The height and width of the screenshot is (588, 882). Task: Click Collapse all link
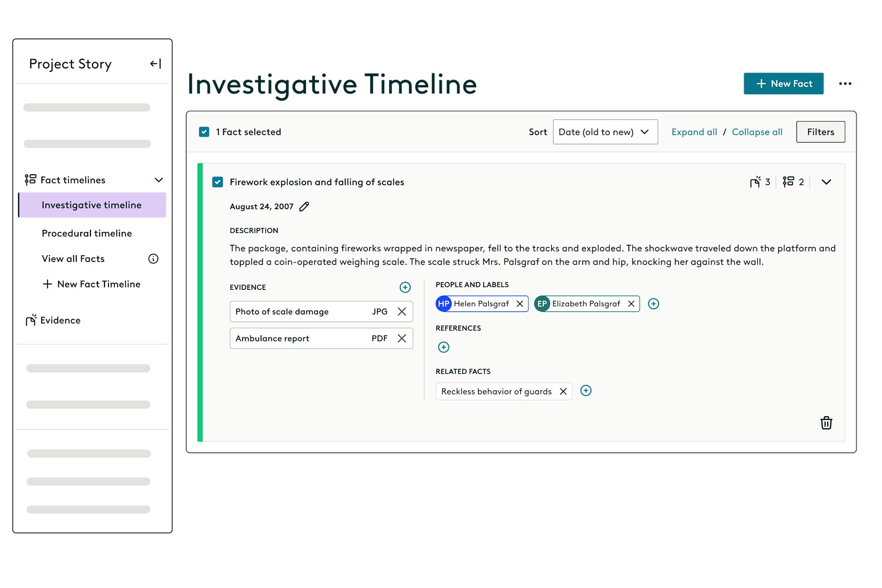(757, 132)
